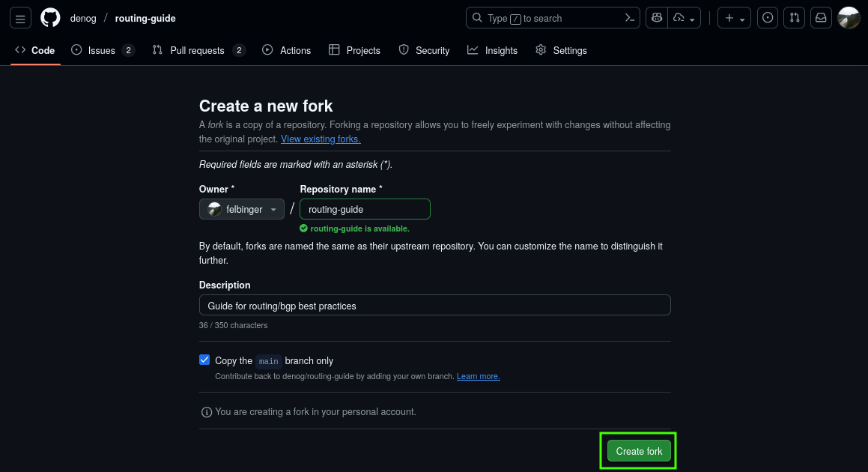Image resolution: width=868 pixels, height=472 pixels.
Task: Click the Repository name input field
Action: coord(365,209)
